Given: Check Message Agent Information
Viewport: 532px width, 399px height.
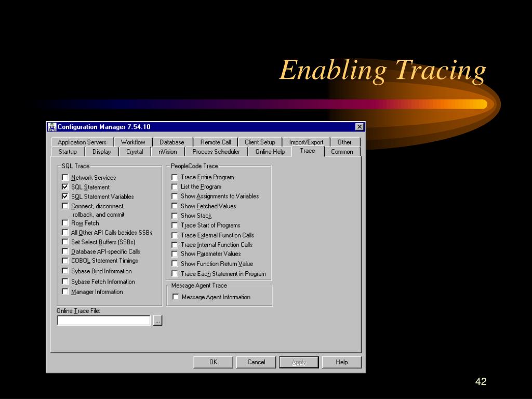Looking at the screenshot, I should (x=176, y=297).
